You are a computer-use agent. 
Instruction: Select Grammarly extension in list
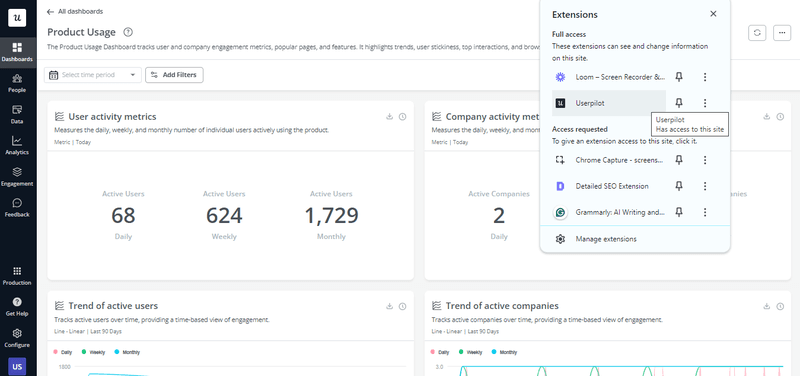609,212
